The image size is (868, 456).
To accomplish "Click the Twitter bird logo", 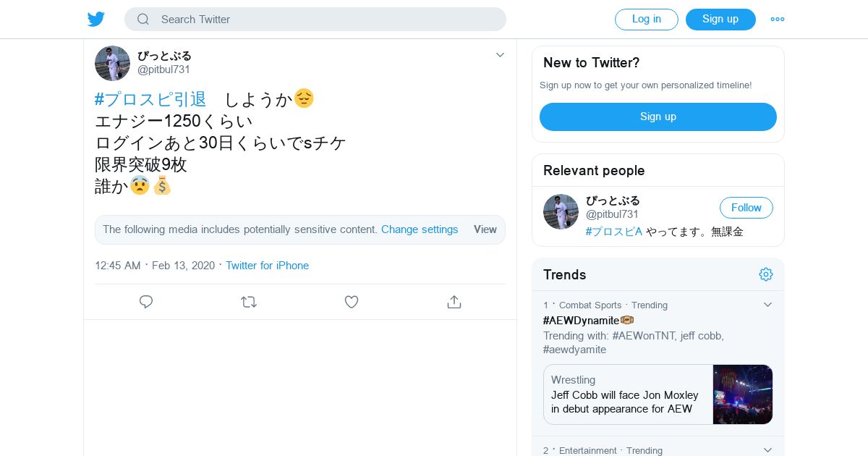I will pyautogui.click(x=96, y=20).
